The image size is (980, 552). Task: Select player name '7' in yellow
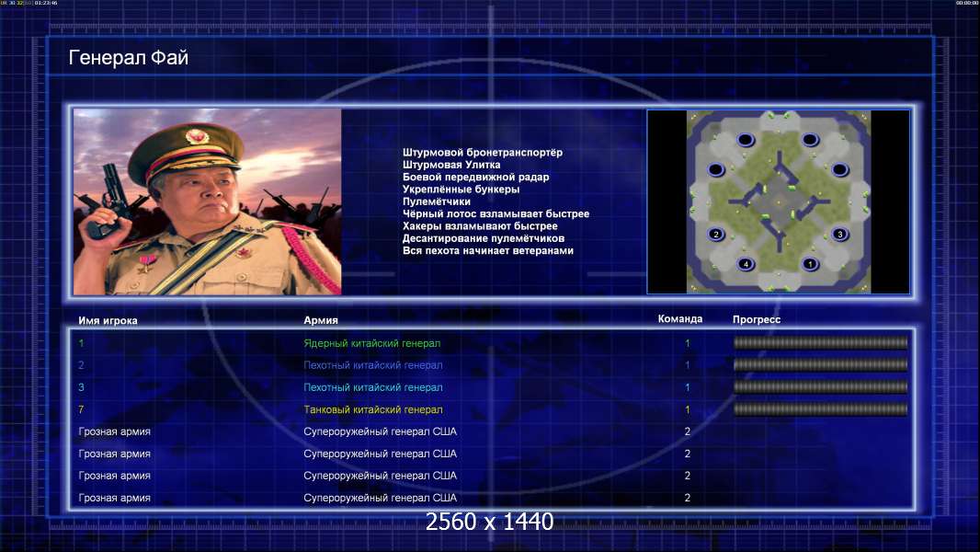(81, 409)
